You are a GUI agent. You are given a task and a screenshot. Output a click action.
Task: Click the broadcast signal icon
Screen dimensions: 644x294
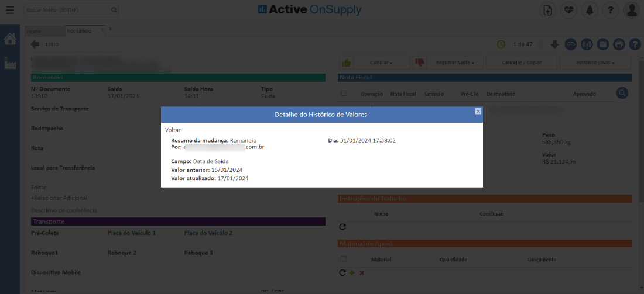click(587, 44)
